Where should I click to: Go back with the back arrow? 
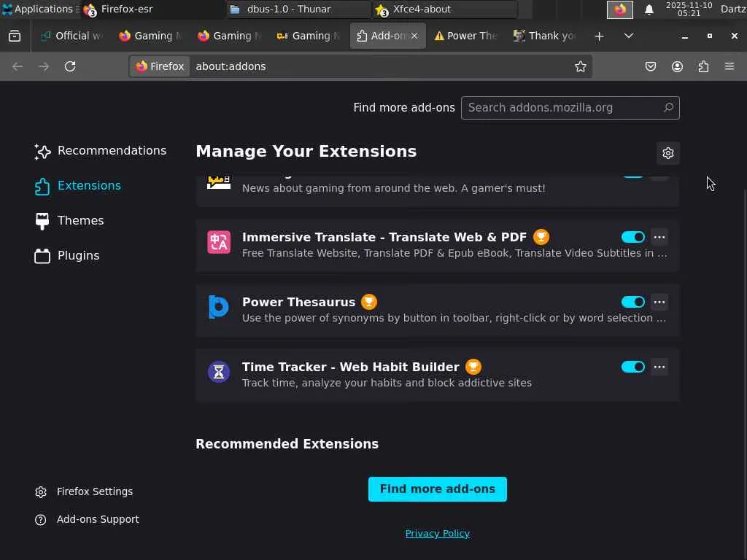(x=18, y=66)
